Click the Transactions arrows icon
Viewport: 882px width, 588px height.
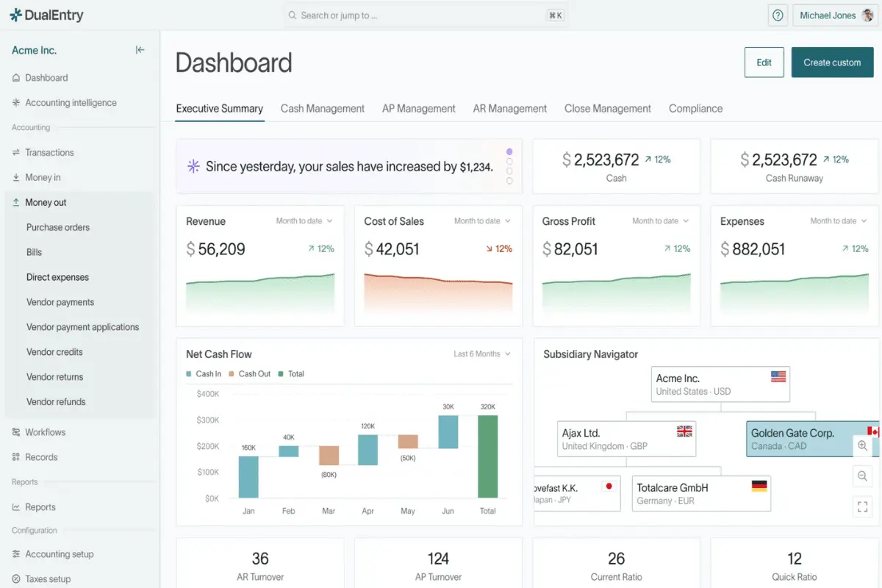coord(16,153)
